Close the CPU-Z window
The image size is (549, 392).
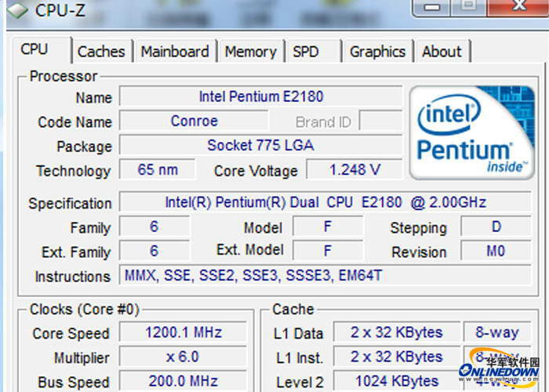tap(518, 7)
